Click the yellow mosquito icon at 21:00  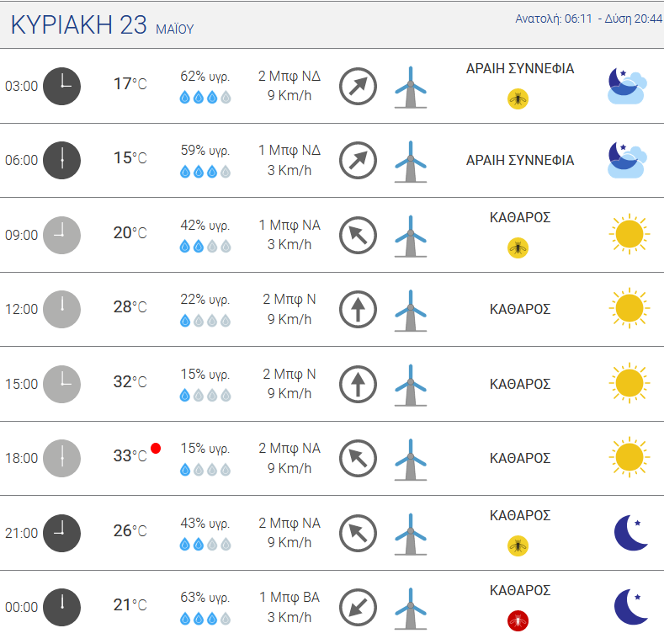coord(518,546)
